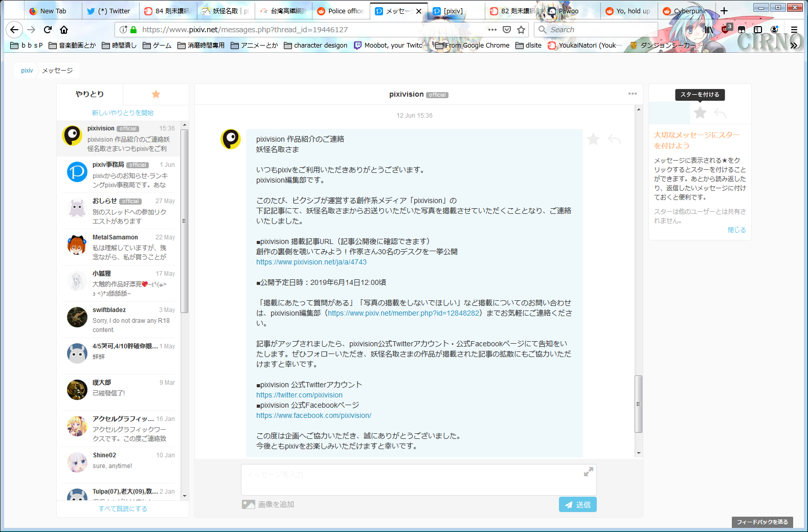This screenshot has height=532, width=808.
Task: Open 音楽動画とか bookmarks folder
Action: (x=72, y=46)
